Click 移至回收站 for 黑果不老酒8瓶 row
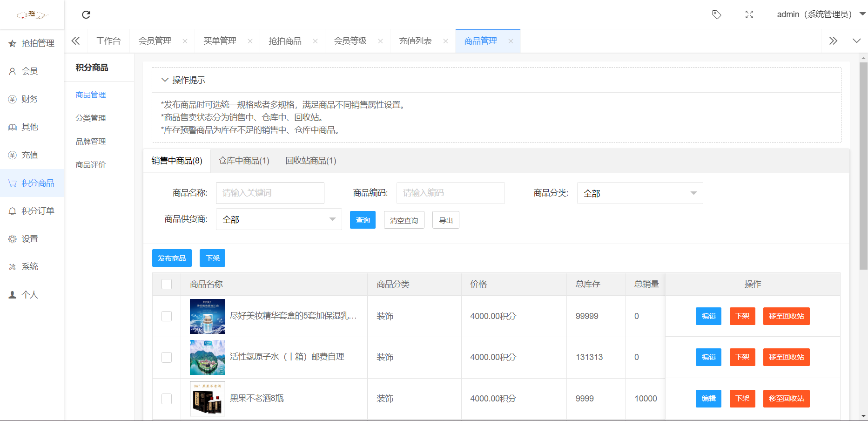 pos(787,399)
